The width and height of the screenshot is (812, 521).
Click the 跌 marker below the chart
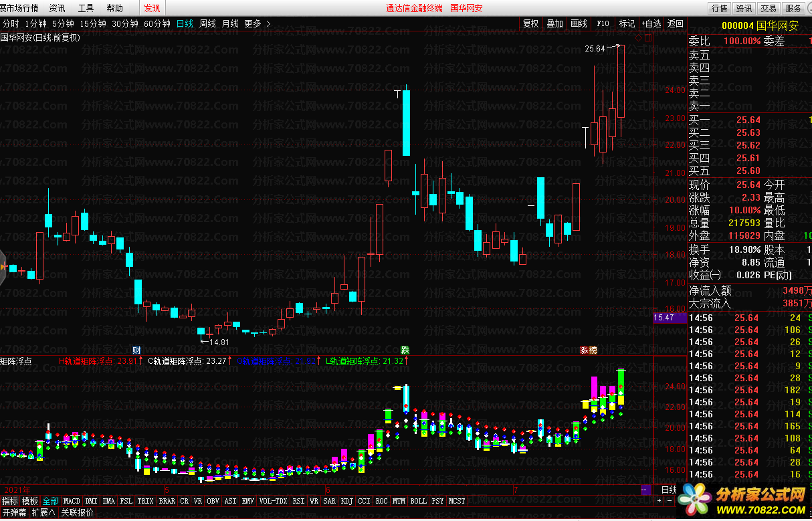click(x=405, y=350)
